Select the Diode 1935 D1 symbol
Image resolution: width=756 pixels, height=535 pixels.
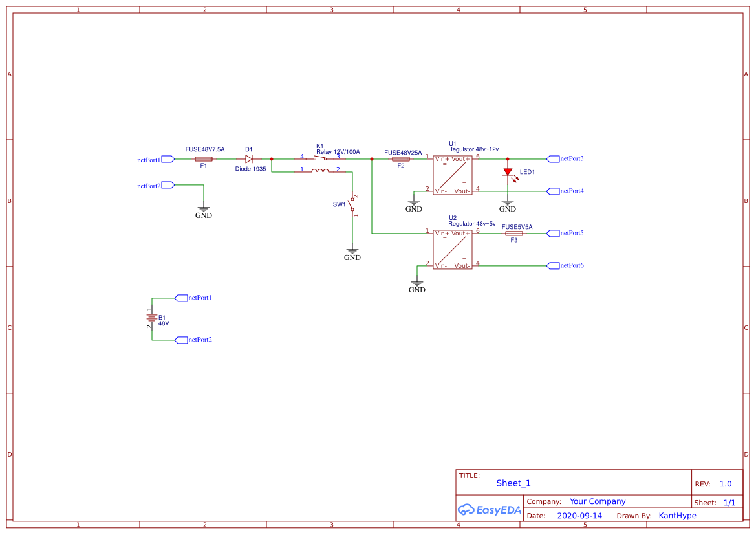[249, 158]
